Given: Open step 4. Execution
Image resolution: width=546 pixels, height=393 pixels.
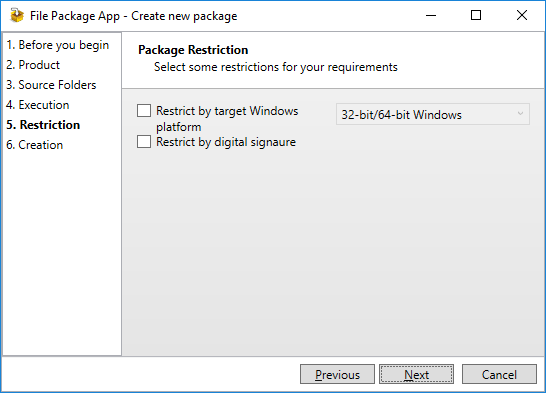Looking at the screenshot, I should tap(38, 105).
